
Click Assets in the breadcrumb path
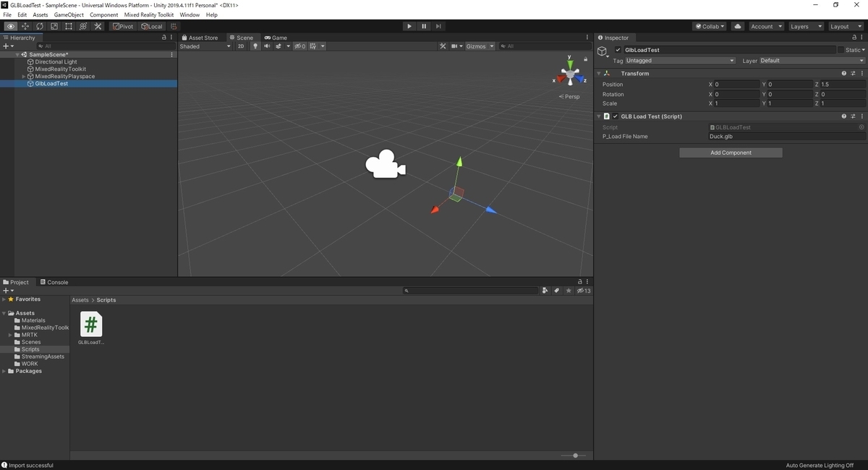[x=80, y=300]
